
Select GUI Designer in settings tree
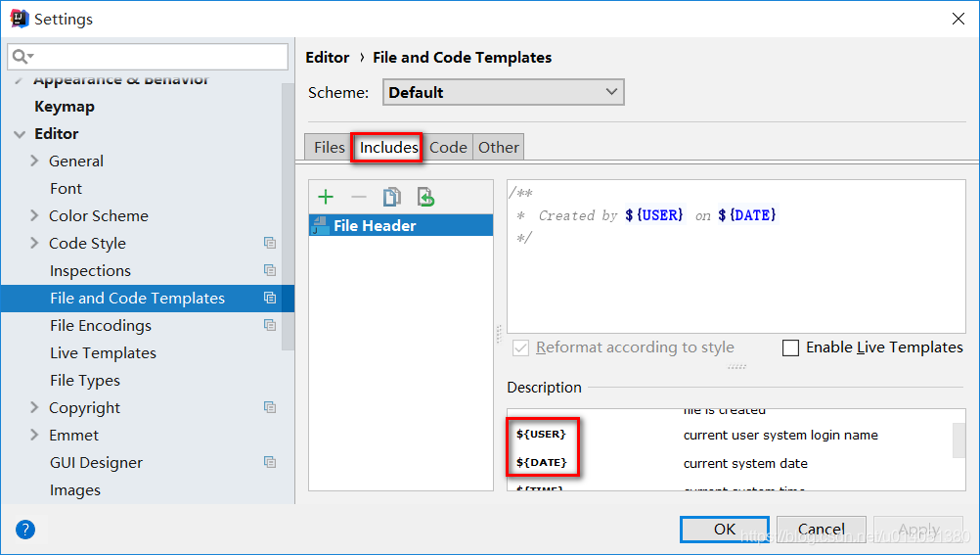tap(96, 462)
